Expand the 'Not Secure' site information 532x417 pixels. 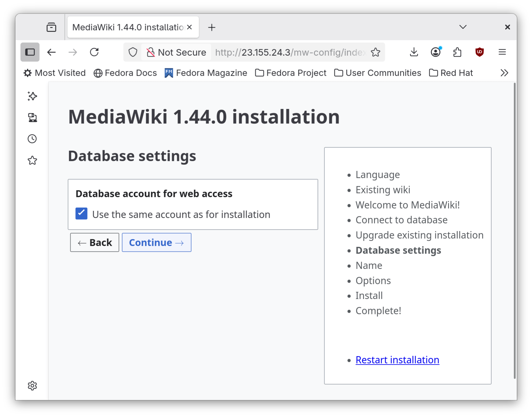click(176, 52)
